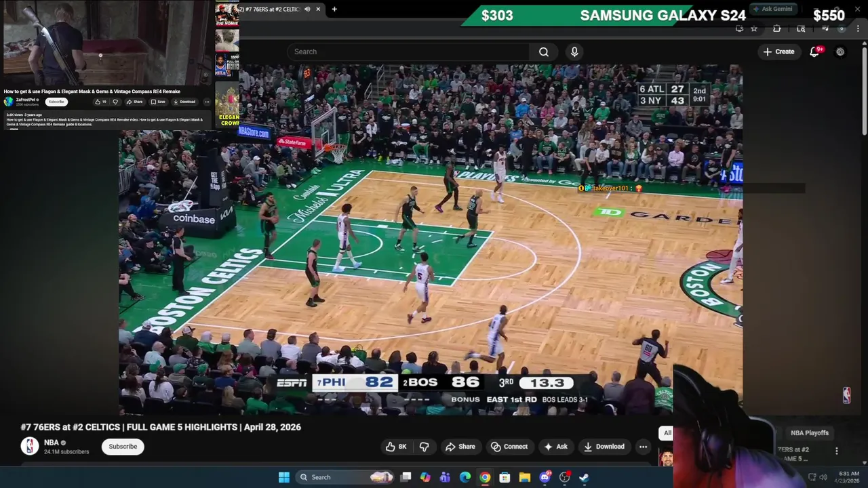Image resolution: width=868 pixels, height=488 pixels.
Task: Expand the RE4 description with ...more
Action: pos(14,129)
